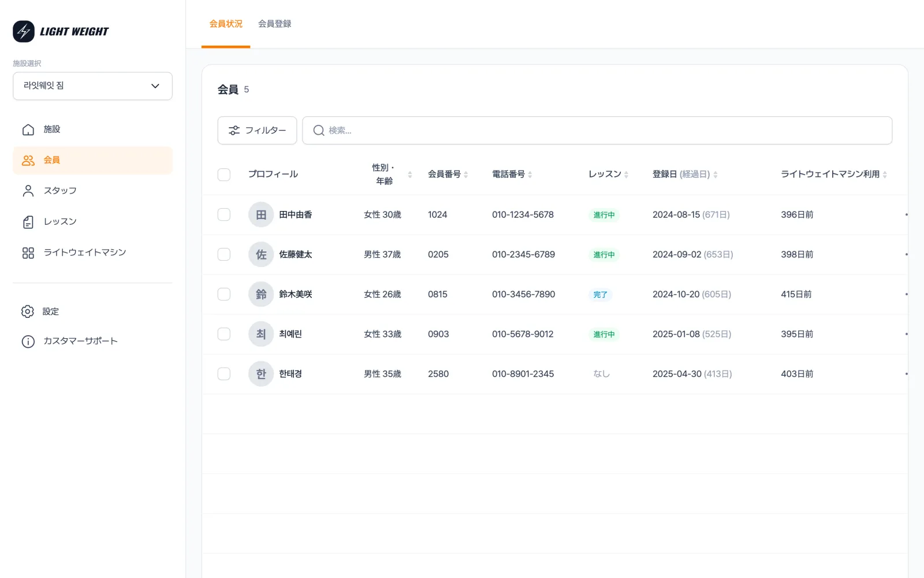
Task: Go to レッスン in the sidebar
Action: click(x=92, y=222)
